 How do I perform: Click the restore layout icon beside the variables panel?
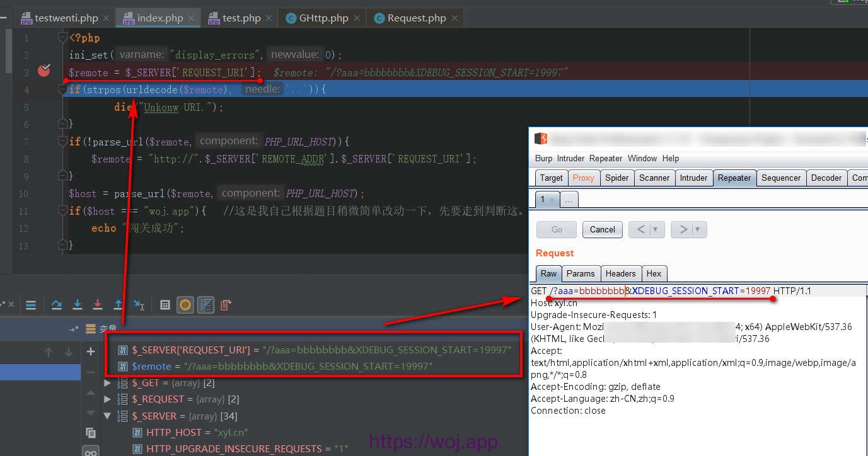(74, 329)
